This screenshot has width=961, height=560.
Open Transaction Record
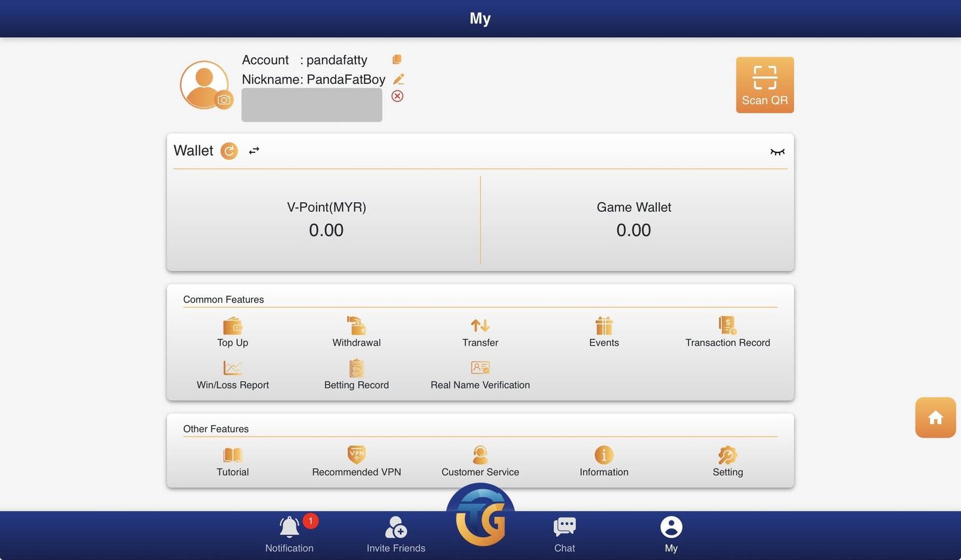pyautogui.click(x=727, y=332)
